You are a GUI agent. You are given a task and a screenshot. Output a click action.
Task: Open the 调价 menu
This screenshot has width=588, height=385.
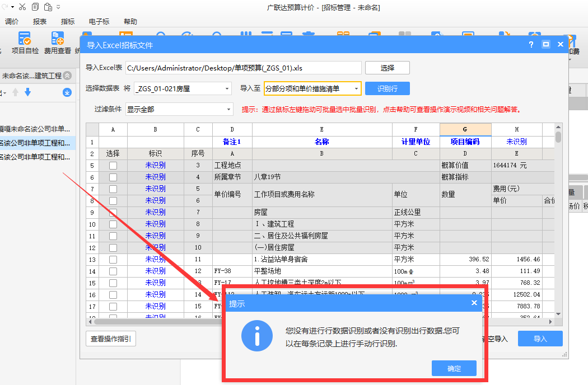[x=12, y=22]
